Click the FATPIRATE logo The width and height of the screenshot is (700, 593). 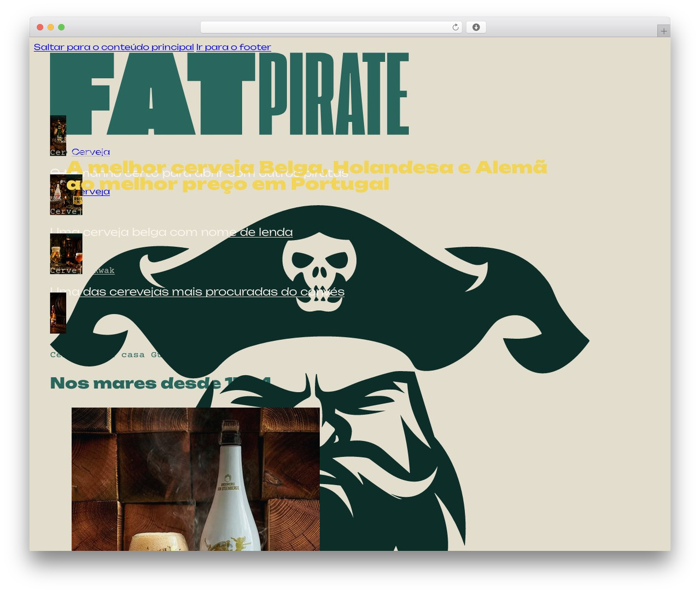click(x=230, y=94)
